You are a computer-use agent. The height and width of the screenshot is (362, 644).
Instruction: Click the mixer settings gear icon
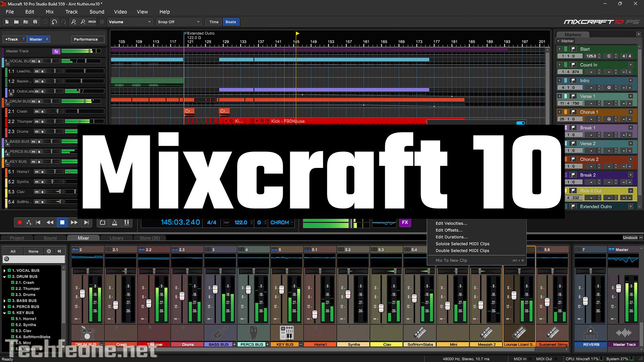[49, 251]
